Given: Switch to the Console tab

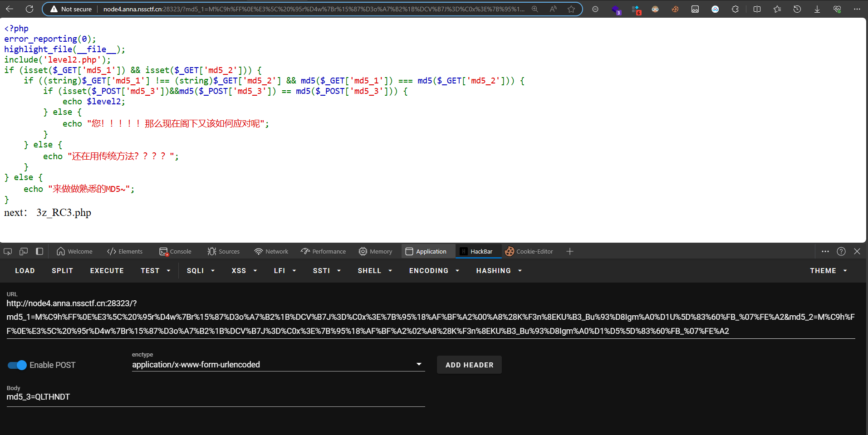Looking at the screenshot, I should click(175, 251).
